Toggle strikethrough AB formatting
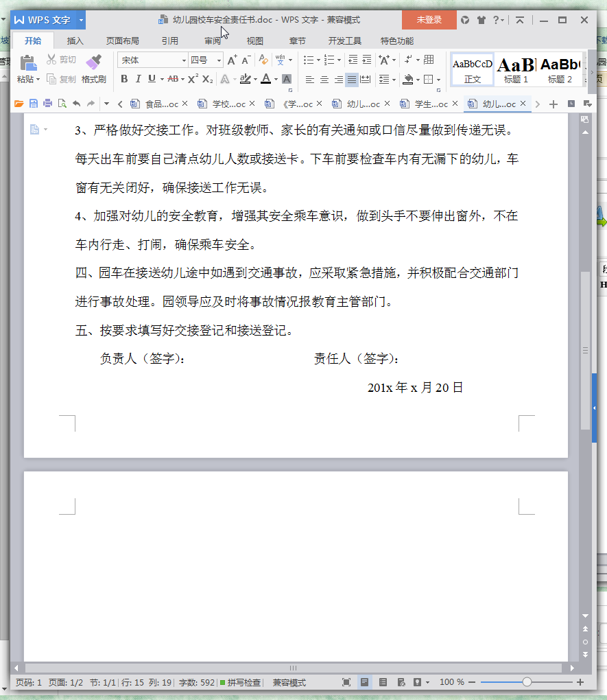The image size is (607, 700). point(173,79)
